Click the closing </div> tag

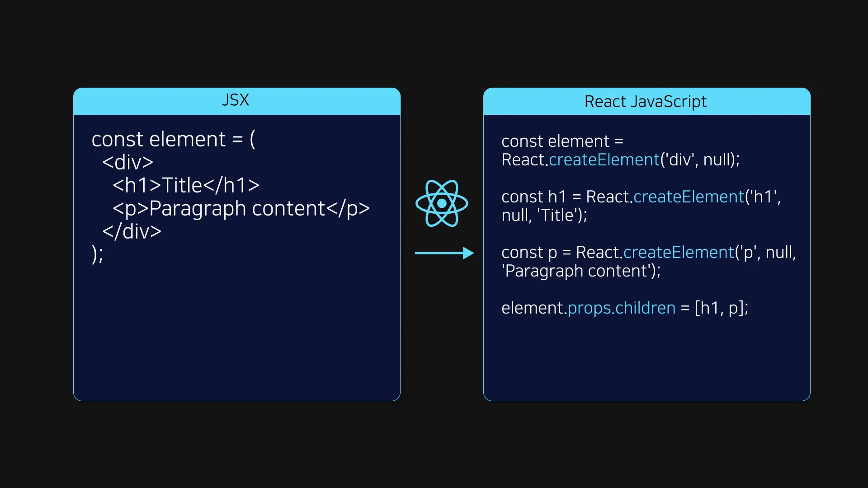click(x=132, y=231)
